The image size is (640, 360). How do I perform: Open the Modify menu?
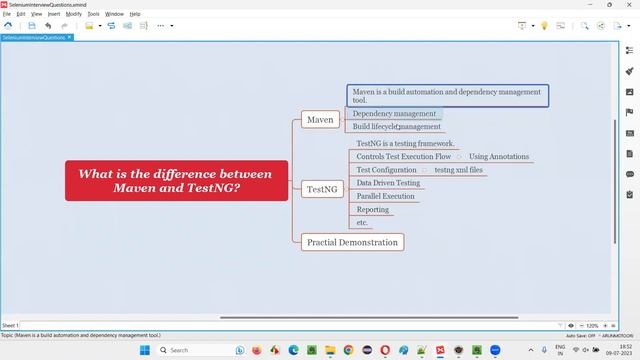tap(74, 14)
